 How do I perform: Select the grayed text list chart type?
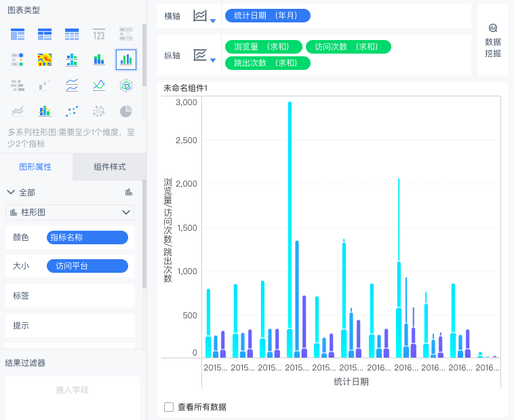click(x=126, y=34)
